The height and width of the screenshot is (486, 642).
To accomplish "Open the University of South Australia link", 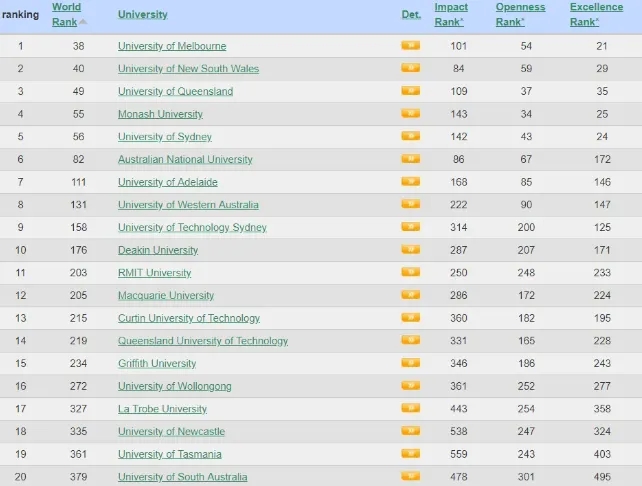I will pyautogui.click(x=183, y=477).
